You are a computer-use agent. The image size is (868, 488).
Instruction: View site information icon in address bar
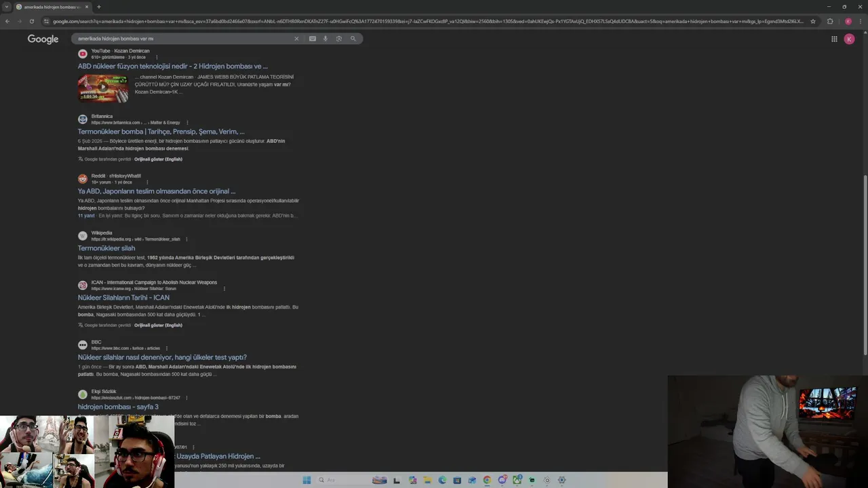pos(46,21)
